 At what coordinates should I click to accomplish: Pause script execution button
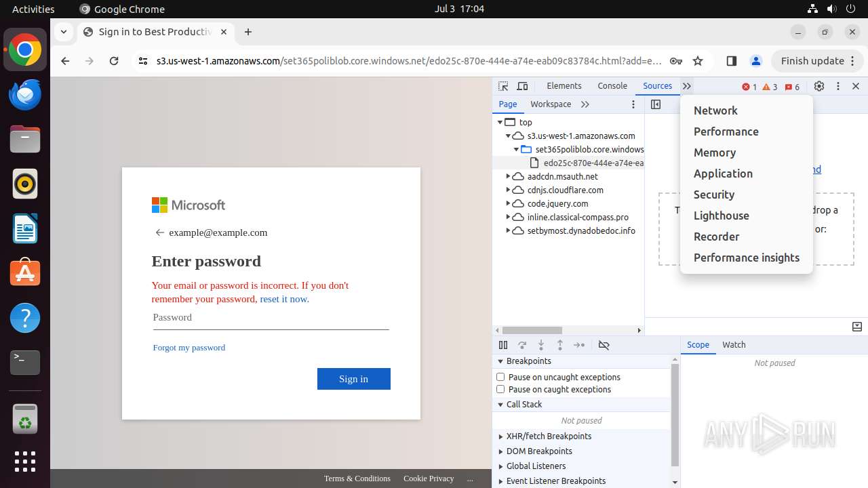pyautogui.click(x=503, y=345)
